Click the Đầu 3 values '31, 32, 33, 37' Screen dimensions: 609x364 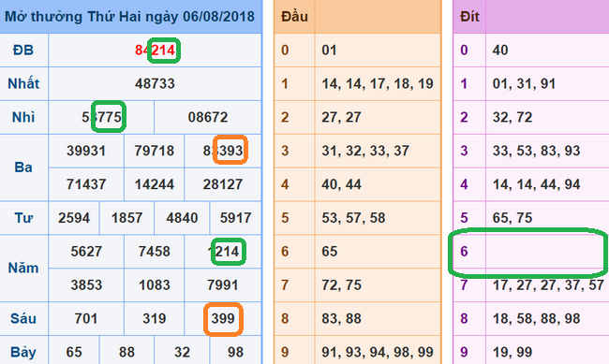[x=365, y=151]
